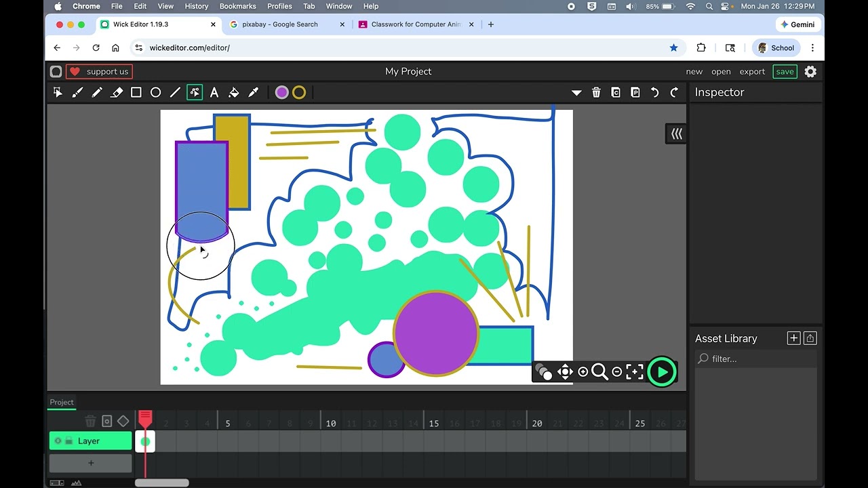
Task: Click the Asset Library filter field
Action: [x=756, y=359]
